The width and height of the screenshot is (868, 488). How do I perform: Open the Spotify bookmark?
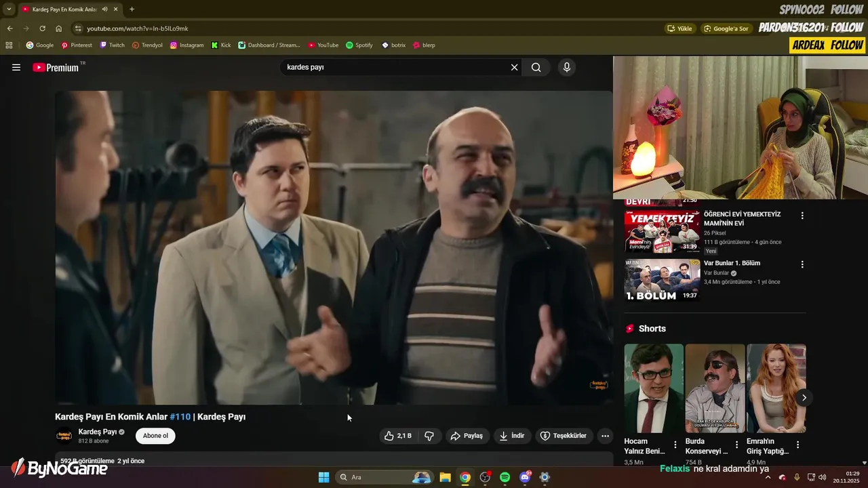pos(359,45)
